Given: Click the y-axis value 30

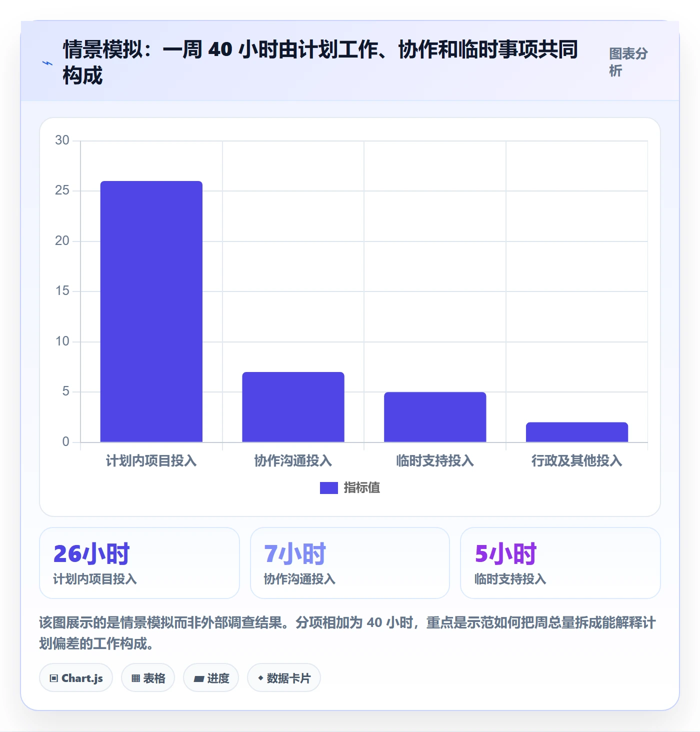Looking at the screenshot, I should tap(62, 140).
